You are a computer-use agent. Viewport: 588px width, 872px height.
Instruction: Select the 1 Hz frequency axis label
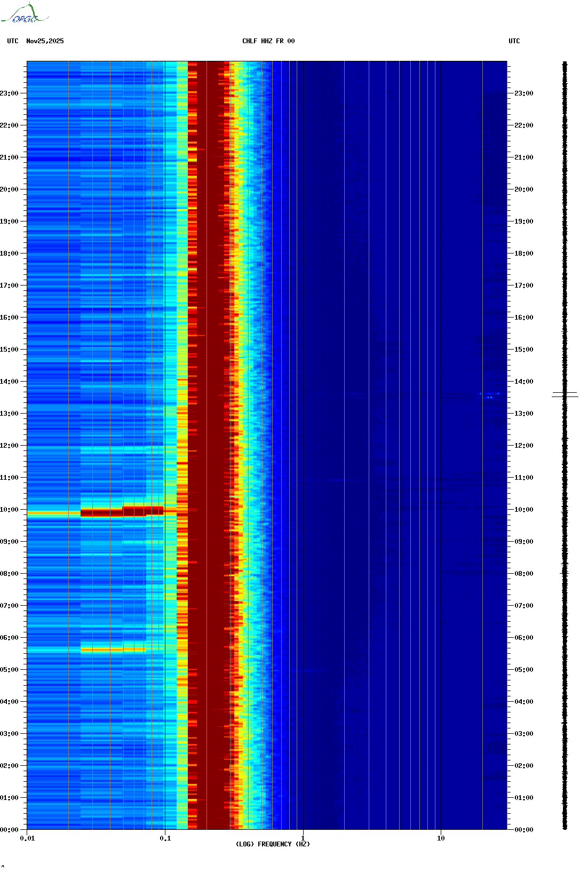(303, 838)
